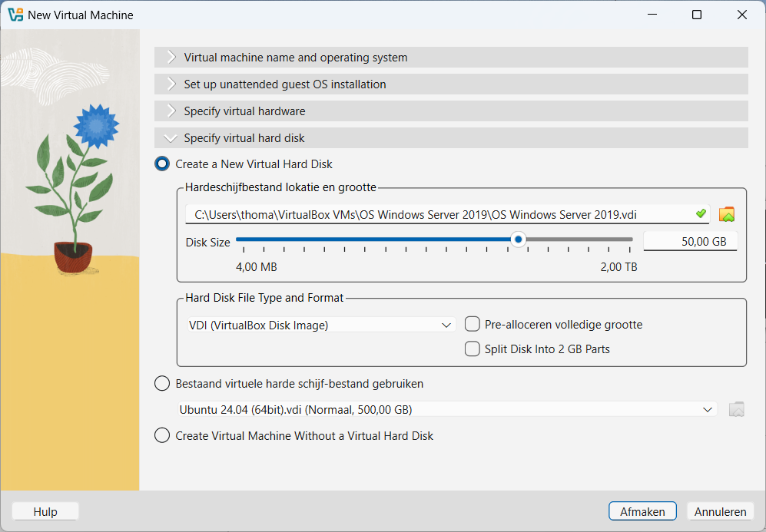Select Bestaand virtuele harde schijf-bestand gebruiken option

coord(162,383)
